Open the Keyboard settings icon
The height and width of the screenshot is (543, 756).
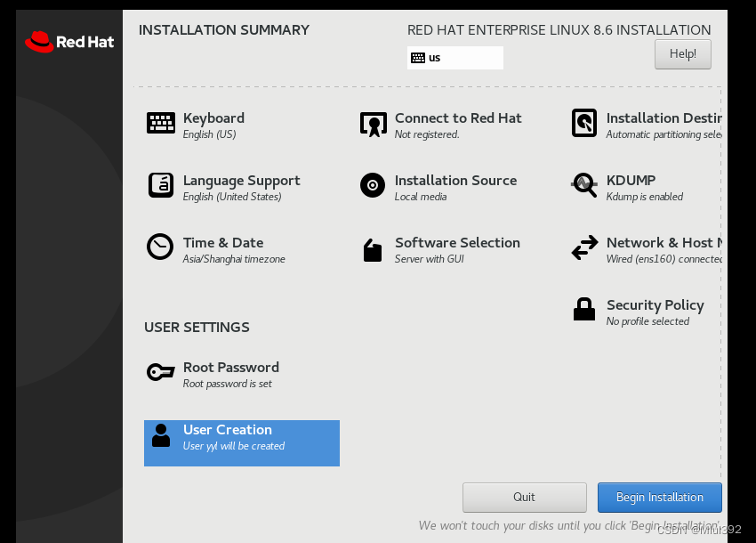click(x=161, y=124)
